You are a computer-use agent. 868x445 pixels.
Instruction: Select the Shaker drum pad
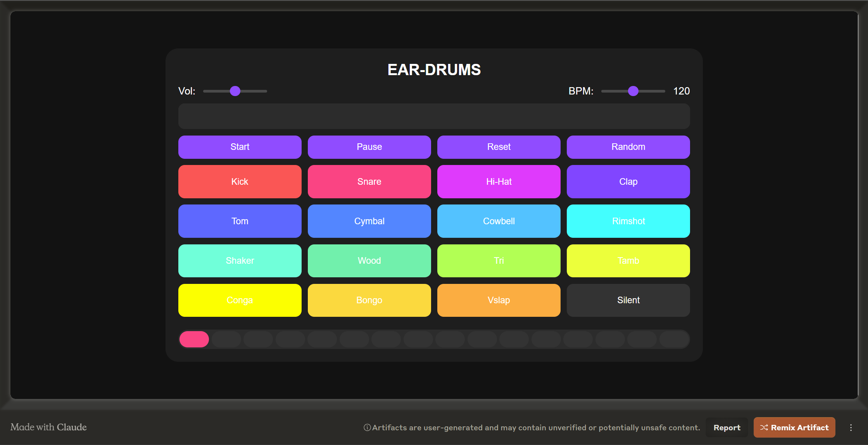[x=239, y=260]
